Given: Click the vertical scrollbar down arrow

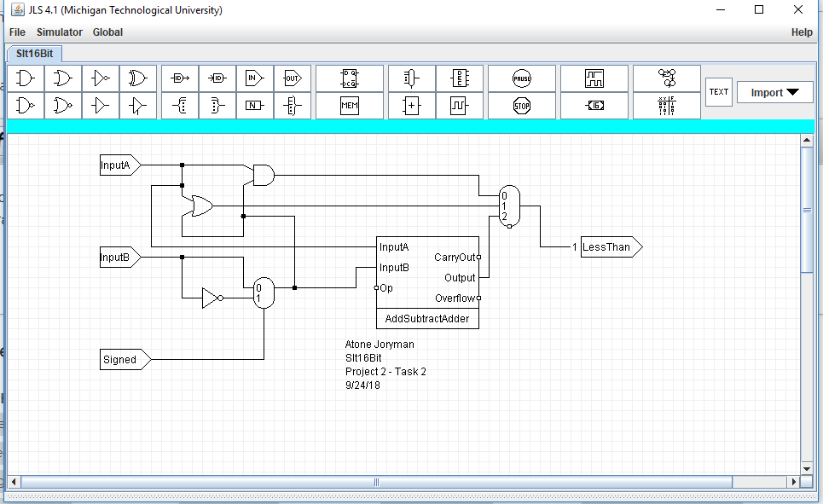Looking at the screenshot, I should [x=807, y=468].
